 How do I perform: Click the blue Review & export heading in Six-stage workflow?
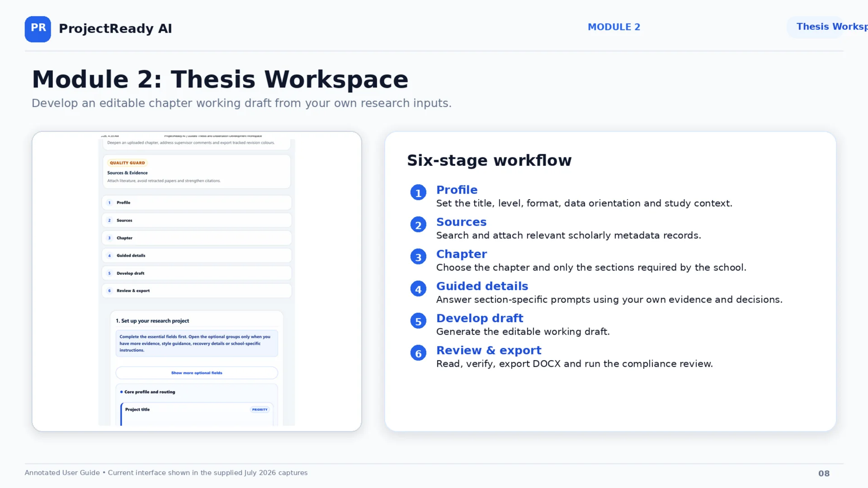coord(489,350)
